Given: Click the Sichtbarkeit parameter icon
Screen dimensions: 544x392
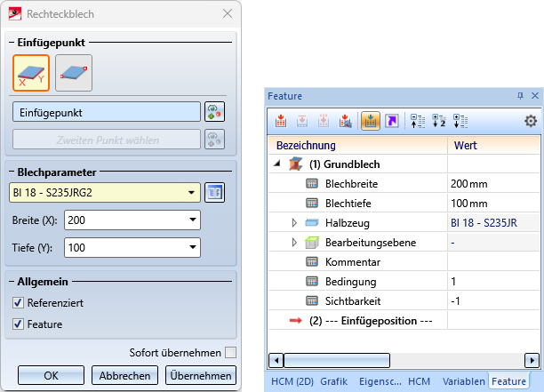Looking at the screenshot, I should (x=311, y=300).
